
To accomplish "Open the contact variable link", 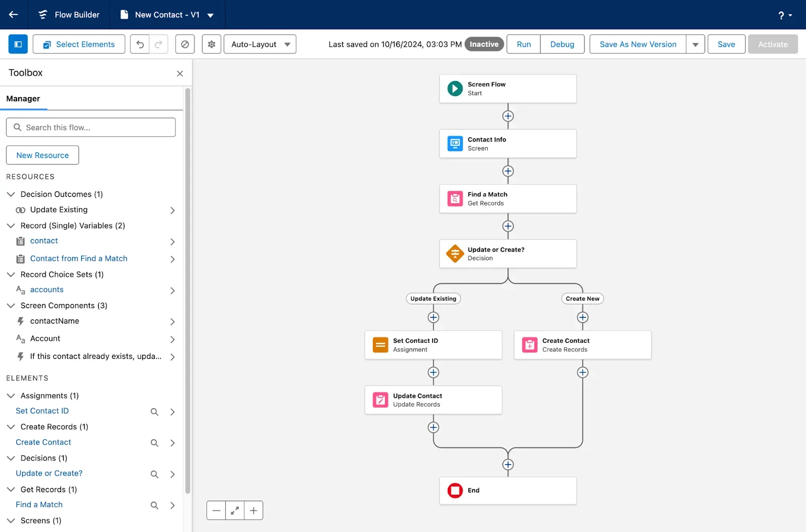I will 44,241.
